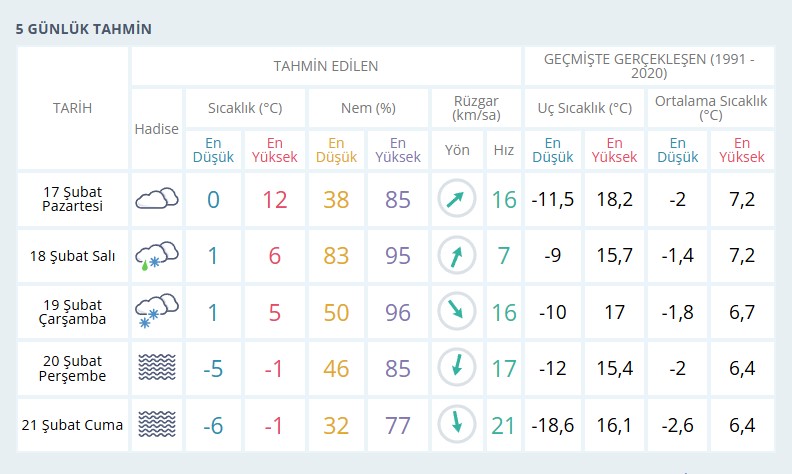Click the sleet icon for 18 Şubat Salı
Viewport: 792px width, 474px height.
coord(157,256)
